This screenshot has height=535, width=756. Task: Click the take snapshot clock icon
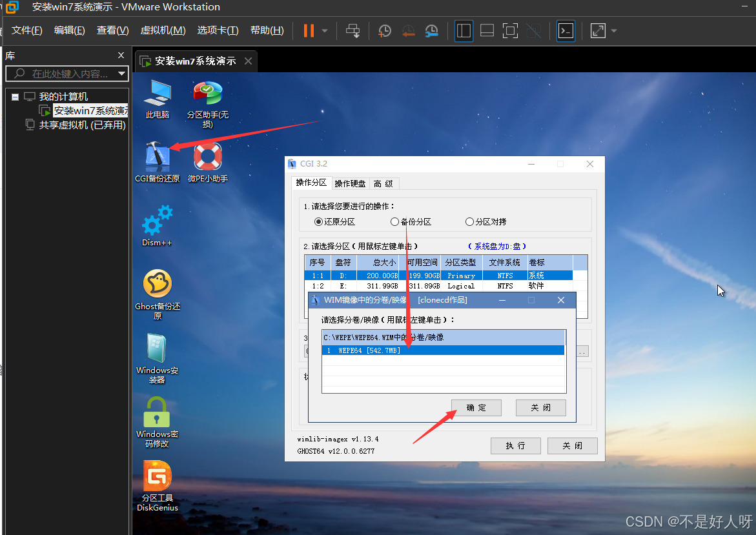click(x=385, y=31)
